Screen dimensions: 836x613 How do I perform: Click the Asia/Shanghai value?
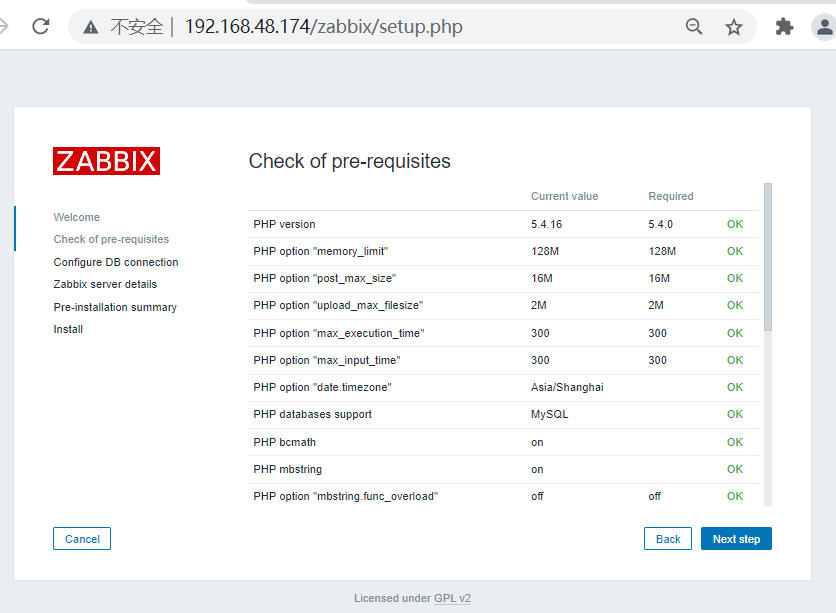(567, 388)
